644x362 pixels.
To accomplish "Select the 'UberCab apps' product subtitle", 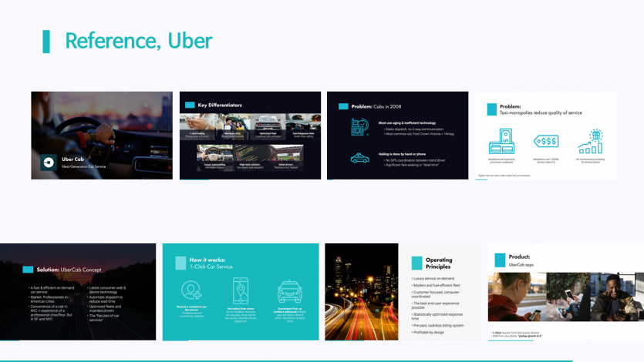I will [x=521, y=265].
